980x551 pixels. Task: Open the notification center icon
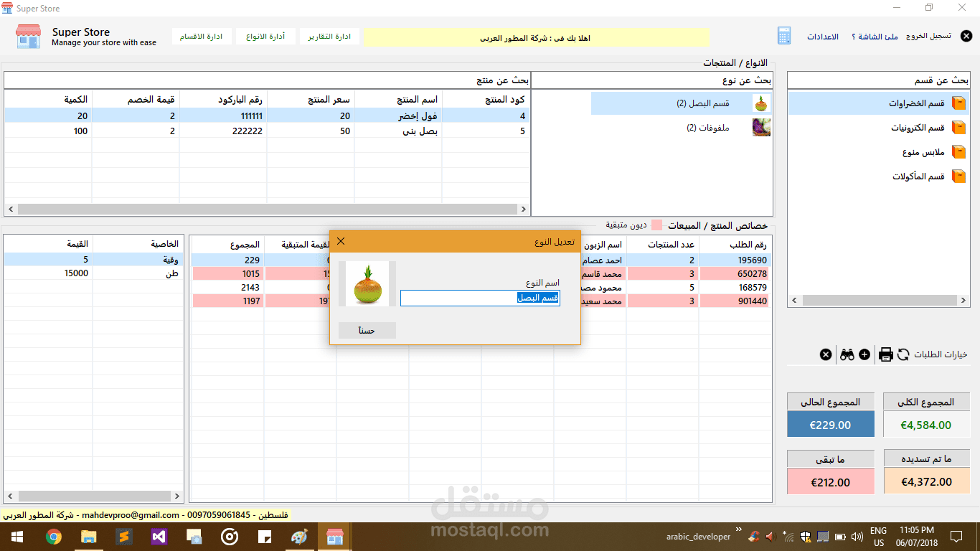(x=956, y=536)
